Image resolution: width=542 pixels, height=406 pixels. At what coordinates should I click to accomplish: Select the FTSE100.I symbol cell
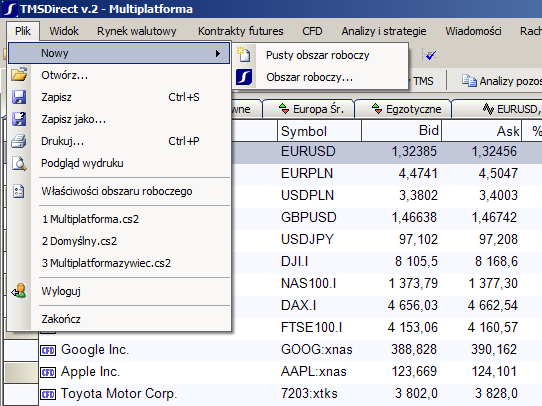click(x=311, y=327)
